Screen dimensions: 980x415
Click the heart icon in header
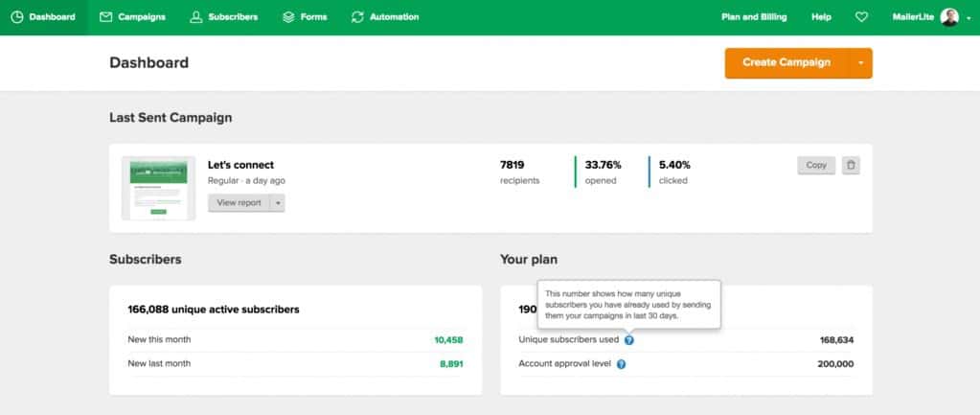[861, 17]
